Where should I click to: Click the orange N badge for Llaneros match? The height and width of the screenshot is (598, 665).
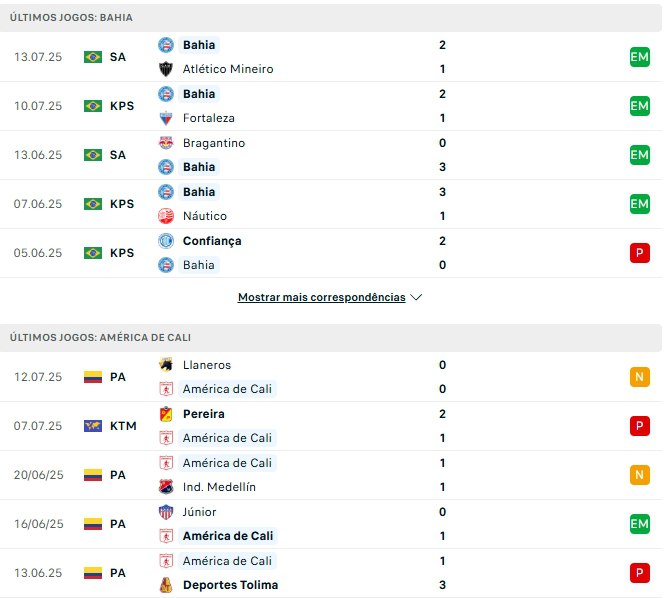(640, 377)
